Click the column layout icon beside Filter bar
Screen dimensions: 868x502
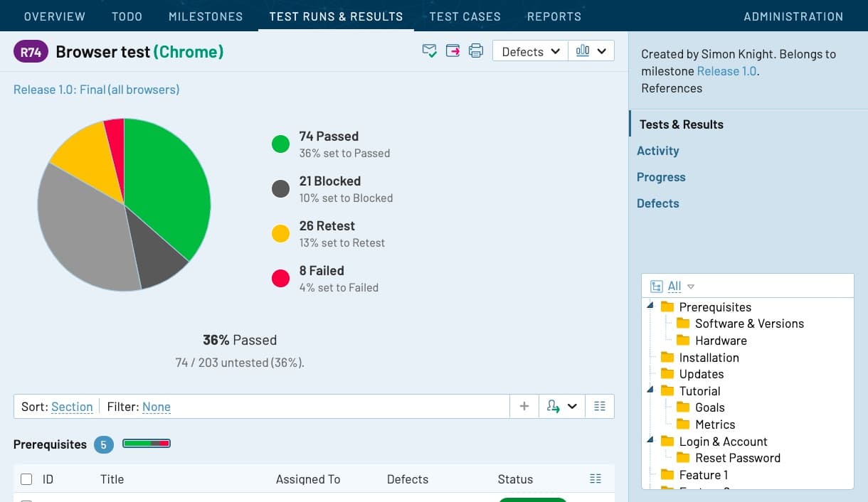click(x=599, y=407)
